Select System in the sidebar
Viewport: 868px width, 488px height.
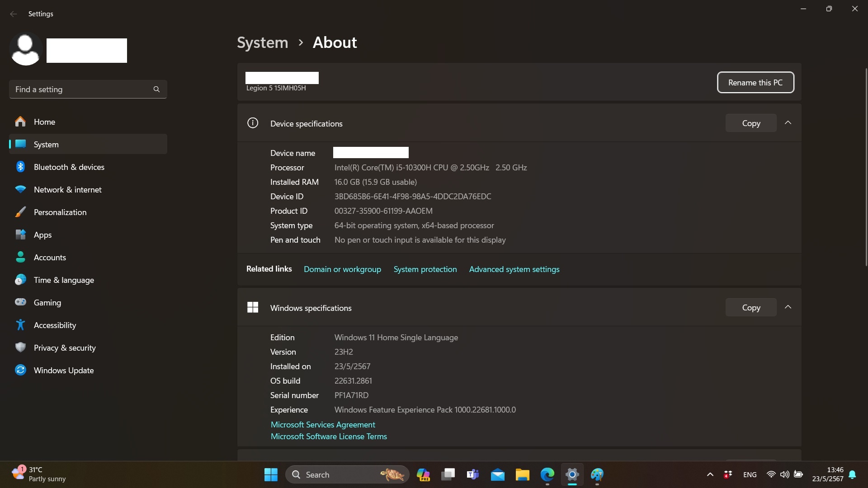88,144
